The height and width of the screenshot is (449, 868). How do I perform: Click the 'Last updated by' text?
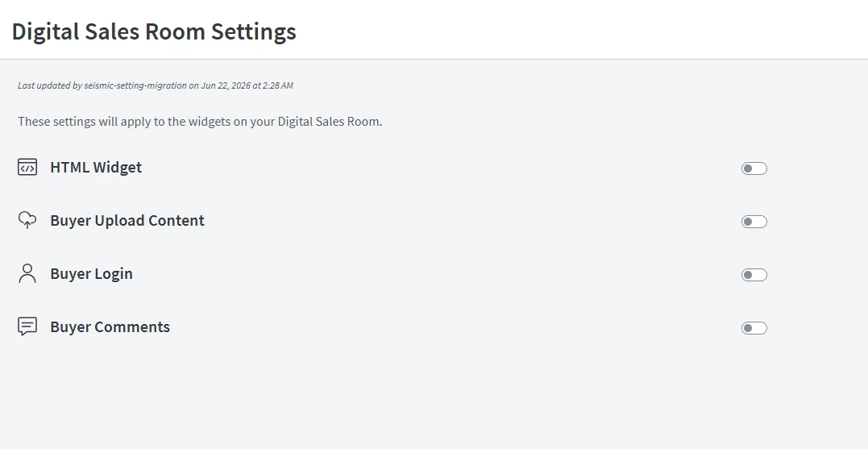coord(50,85)
